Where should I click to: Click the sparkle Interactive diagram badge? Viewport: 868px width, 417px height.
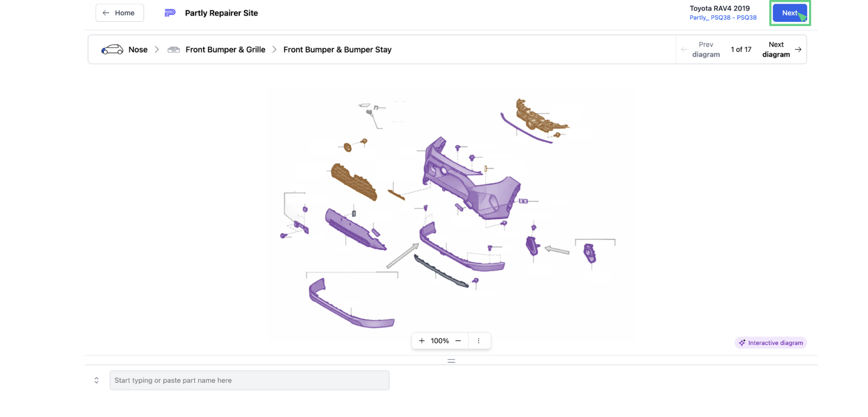[x=771, y=343]
